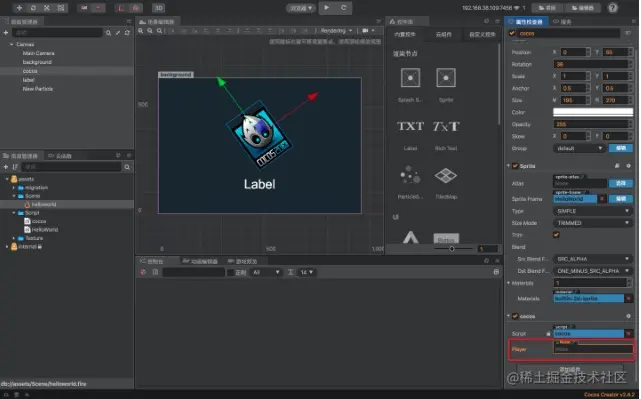The image size is (641, 399).
Task: Open the node Color swatch picker
Action: 593,112
